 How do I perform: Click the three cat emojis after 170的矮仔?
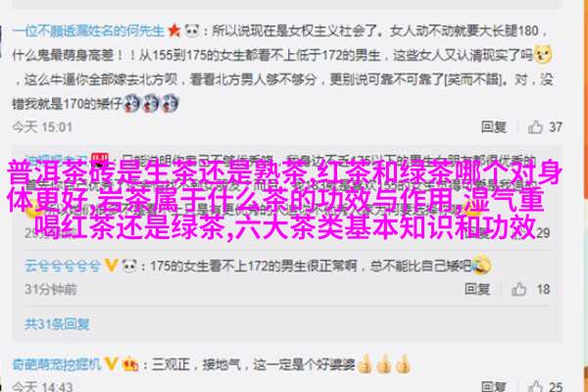click(x=152, y=103)
